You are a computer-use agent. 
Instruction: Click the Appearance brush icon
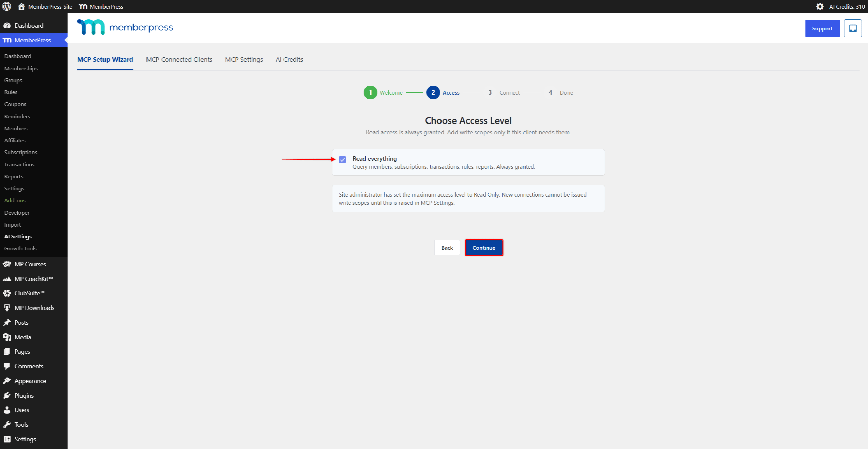[7, 381]
